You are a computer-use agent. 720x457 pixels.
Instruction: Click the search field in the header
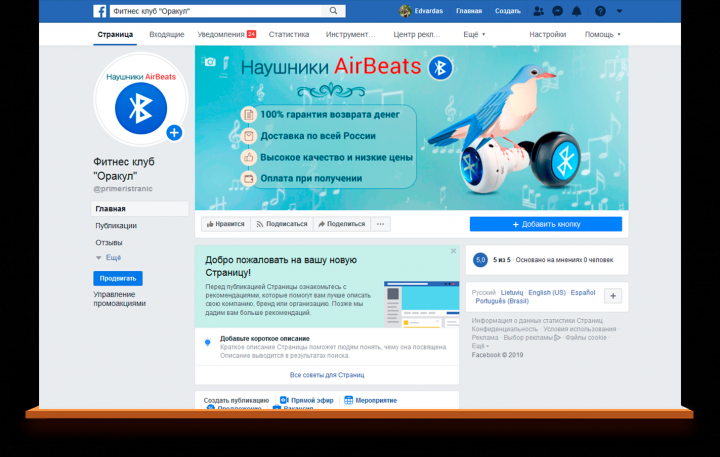(x=216, y=11)
